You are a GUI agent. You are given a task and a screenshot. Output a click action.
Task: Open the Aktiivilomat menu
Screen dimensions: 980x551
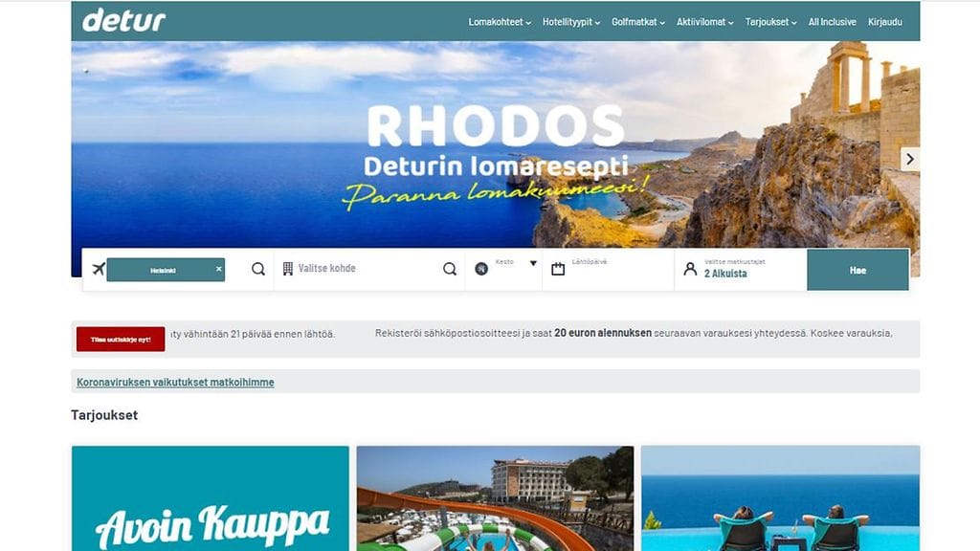point(705,22)
